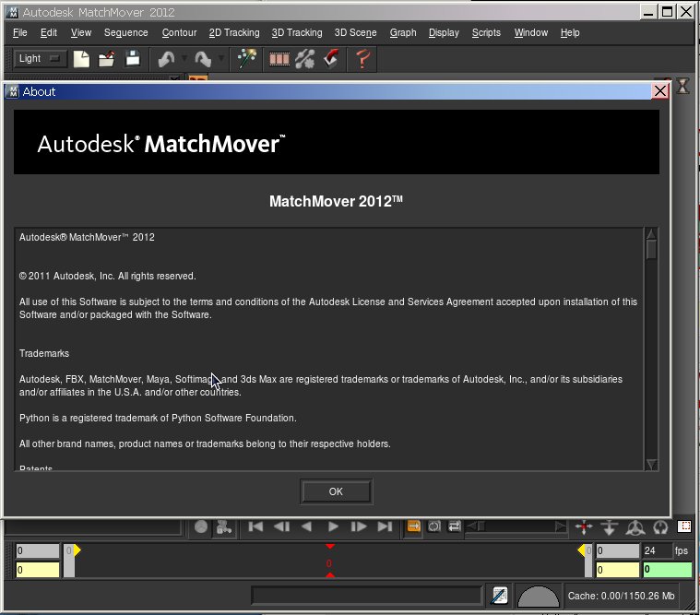The image size is (700, 615).
Task: Open the Graph menu
Action: click(x=403, y=32)
